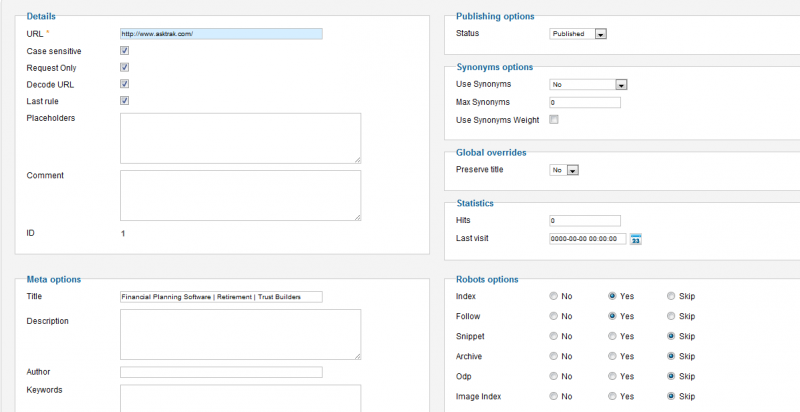Toggle the Request Only checkbox
800x412 pixels.
[x=124, y=67]
